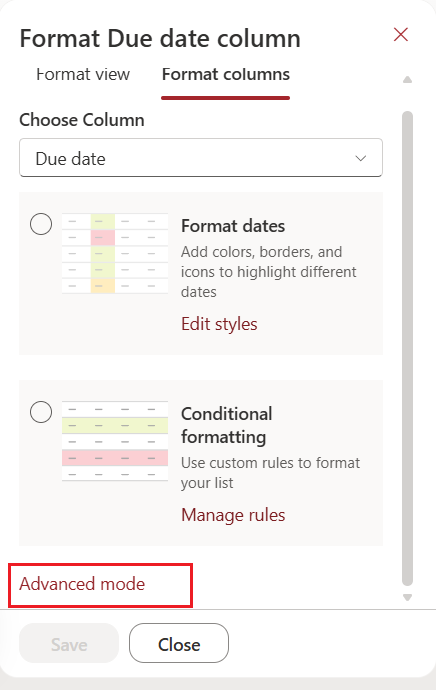Viewport: 436px width, 690px height.
Task: Click the Format dates preview thumbnail
Action: click(x=115, y=253)
